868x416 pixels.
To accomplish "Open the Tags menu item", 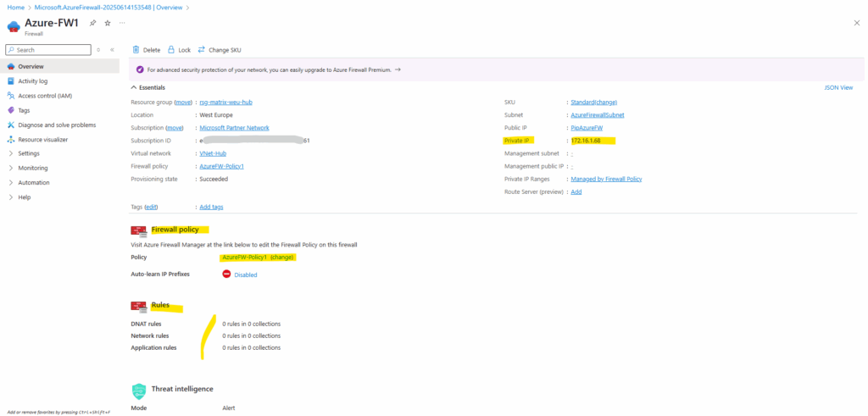I will click(x=24, y=110).
